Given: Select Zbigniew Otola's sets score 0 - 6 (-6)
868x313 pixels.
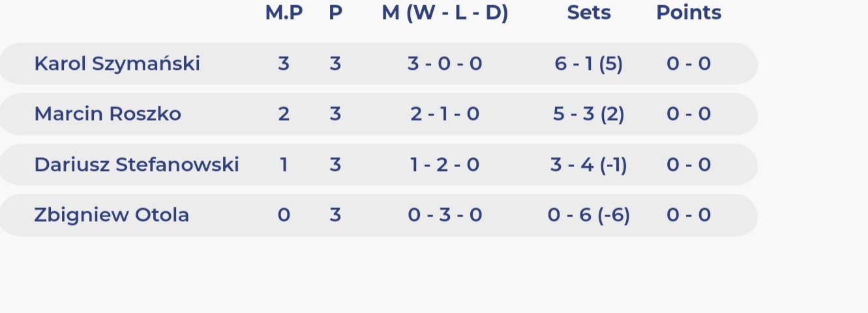Looking at the screenshot, I should (x=589, y=215).
